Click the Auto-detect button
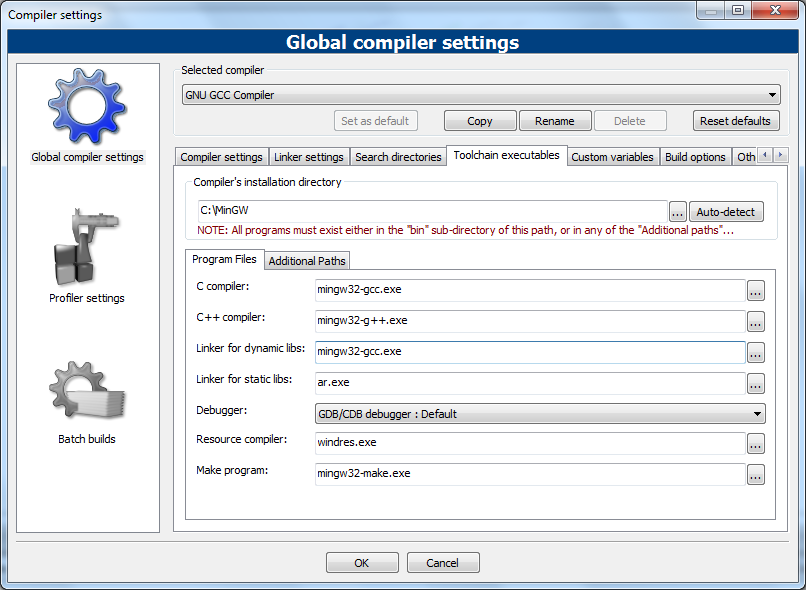Viewport: 806px width, 590px height. coord(726,211)
